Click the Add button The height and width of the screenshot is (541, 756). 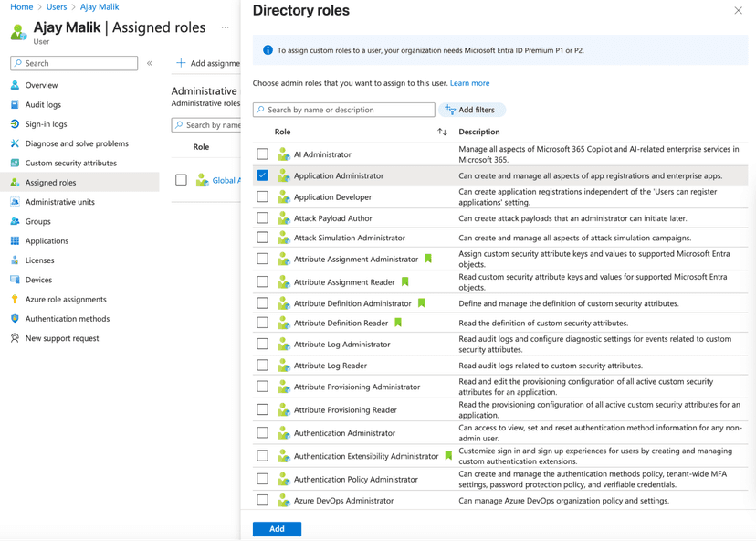[276, 528]
